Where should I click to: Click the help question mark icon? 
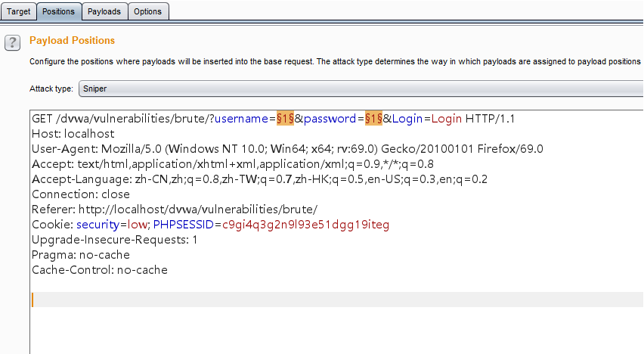pyautogui.click(x=12, y=43)
